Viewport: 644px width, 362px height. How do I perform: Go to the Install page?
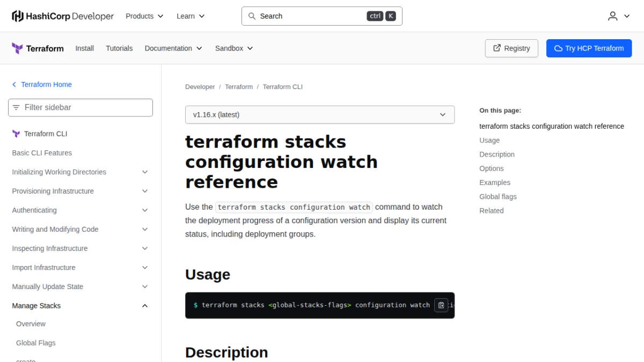85,48
